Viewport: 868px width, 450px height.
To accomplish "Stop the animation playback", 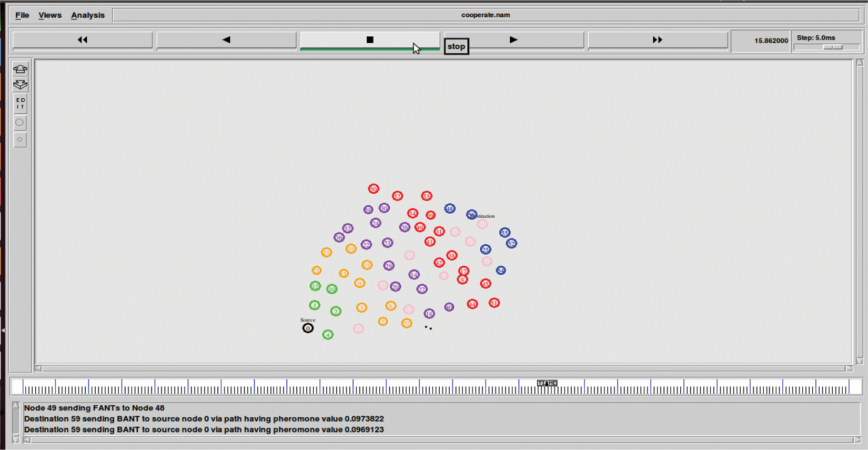I will [x=370, y=40].
